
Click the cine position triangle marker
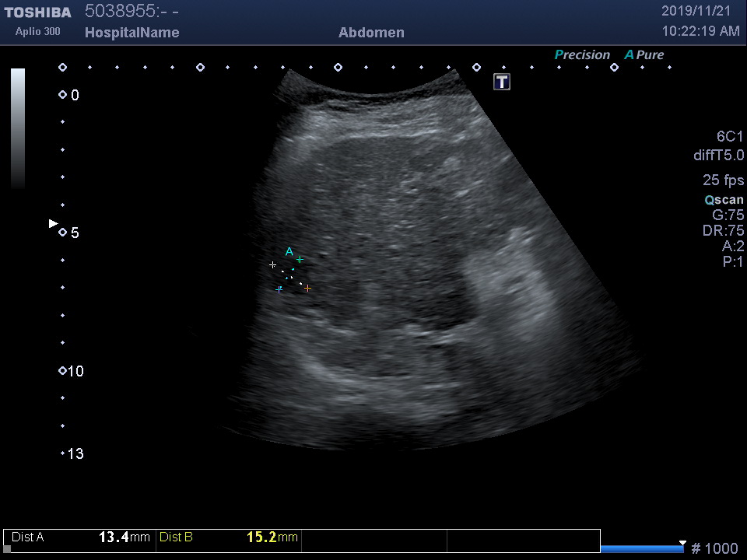(682, 543)
